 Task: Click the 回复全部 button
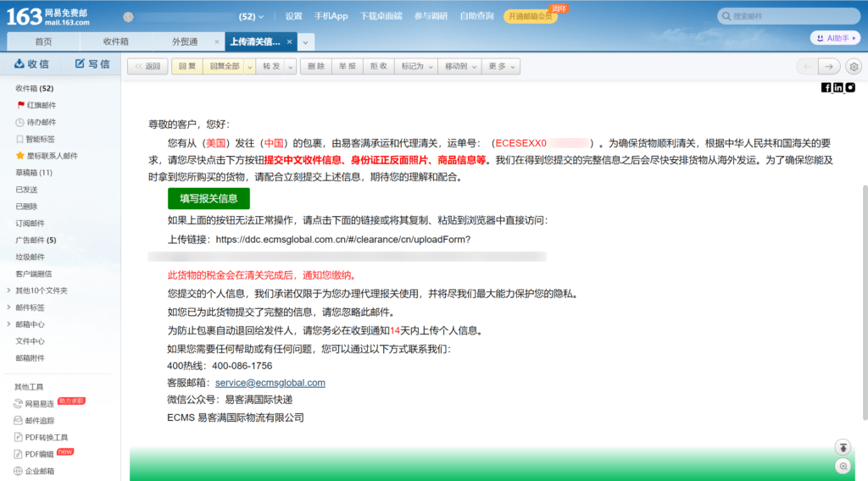point(224,66)
